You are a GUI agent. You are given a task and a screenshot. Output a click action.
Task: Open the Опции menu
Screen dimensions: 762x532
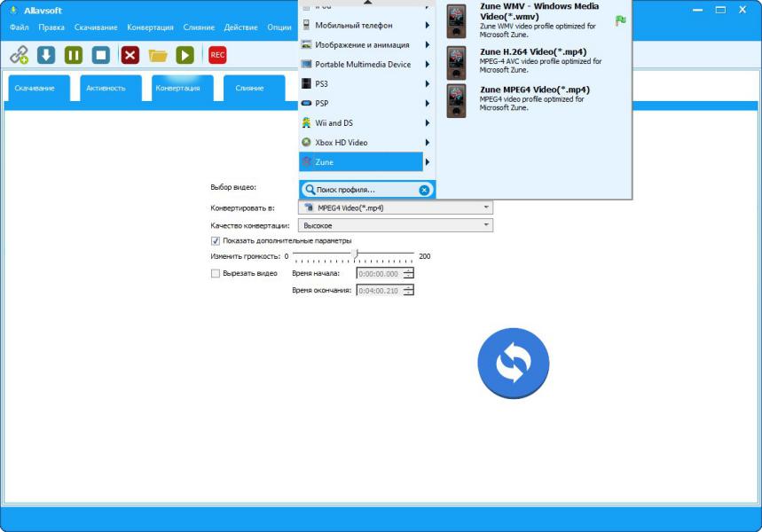click(x=279, y=27)
